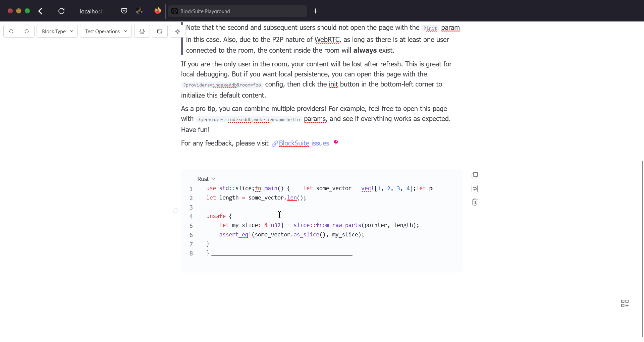Image resolution: width=644 pixels, height=342 pixels.
Task: Open the widgets panel via the bottom-right blocks icon
Action: coord(625,303)
